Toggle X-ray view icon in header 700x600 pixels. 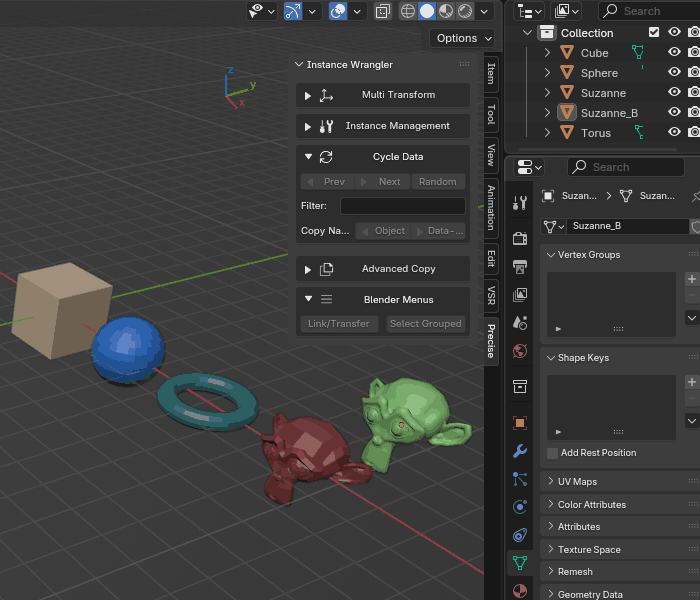click(x=383, y=11)
